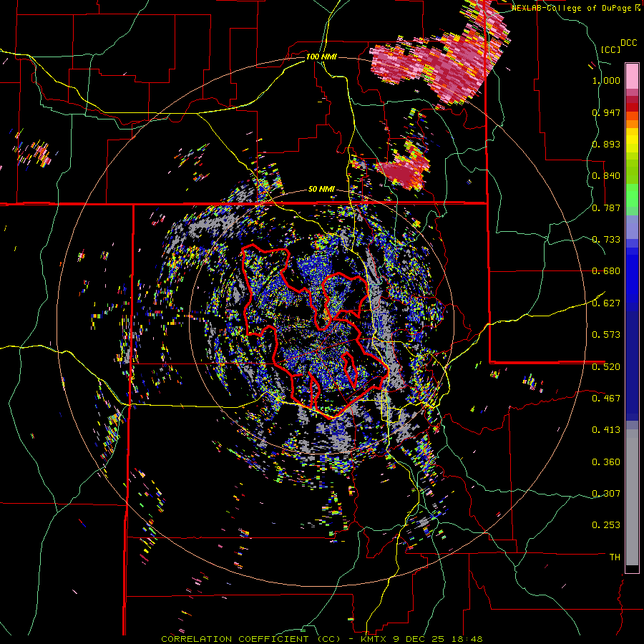Viewport: 644px width, 644px height.
Task: Click the 0.787 colorbar value
Action: tap(606, 208)
